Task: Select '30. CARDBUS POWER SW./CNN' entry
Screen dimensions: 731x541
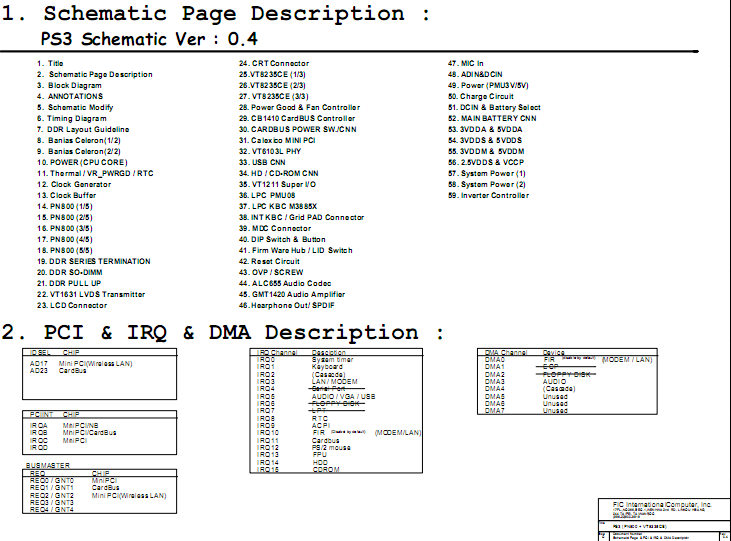Action: click(x=297, y=130)
